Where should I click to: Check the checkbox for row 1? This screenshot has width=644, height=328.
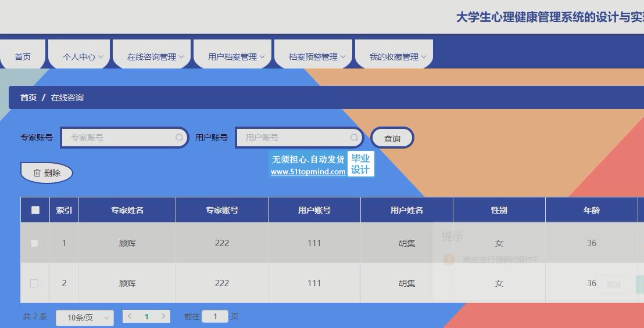click(x=34, y=243)
